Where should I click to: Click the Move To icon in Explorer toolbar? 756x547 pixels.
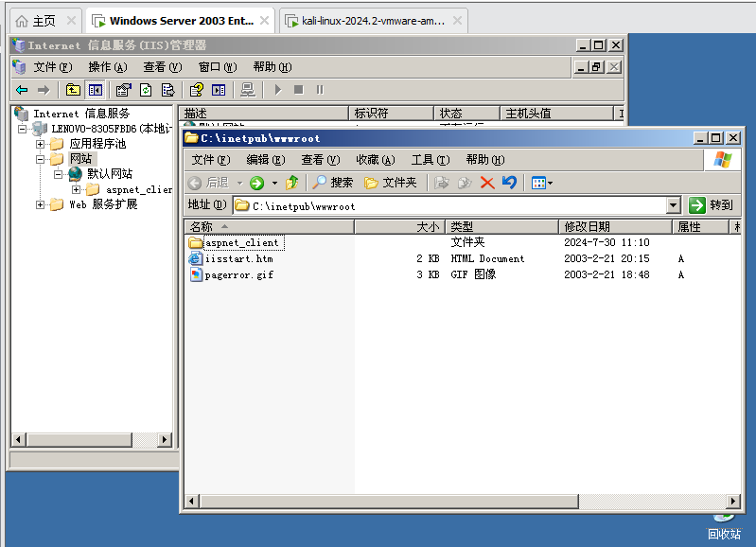(x=441, y=183)
